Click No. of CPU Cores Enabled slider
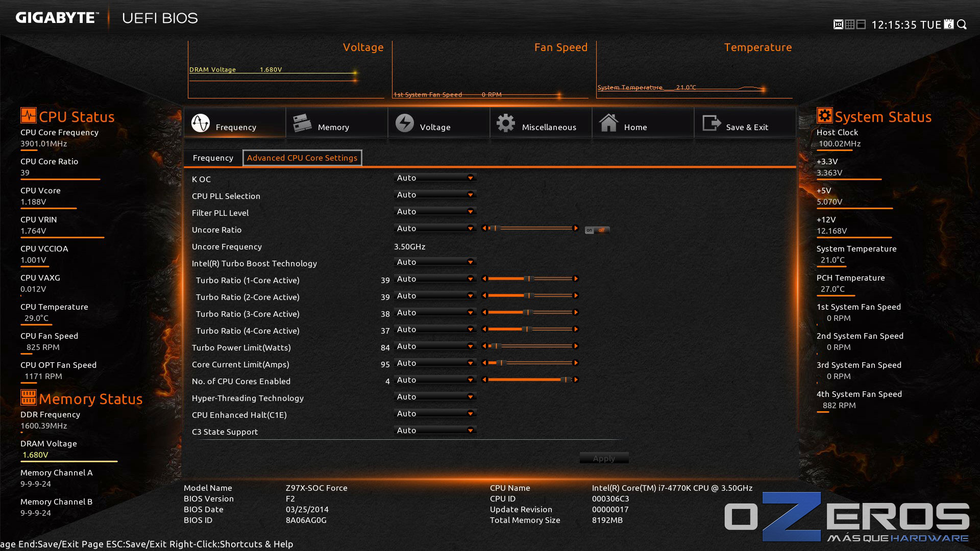This screenshot has width=980, height=551. 530,380
